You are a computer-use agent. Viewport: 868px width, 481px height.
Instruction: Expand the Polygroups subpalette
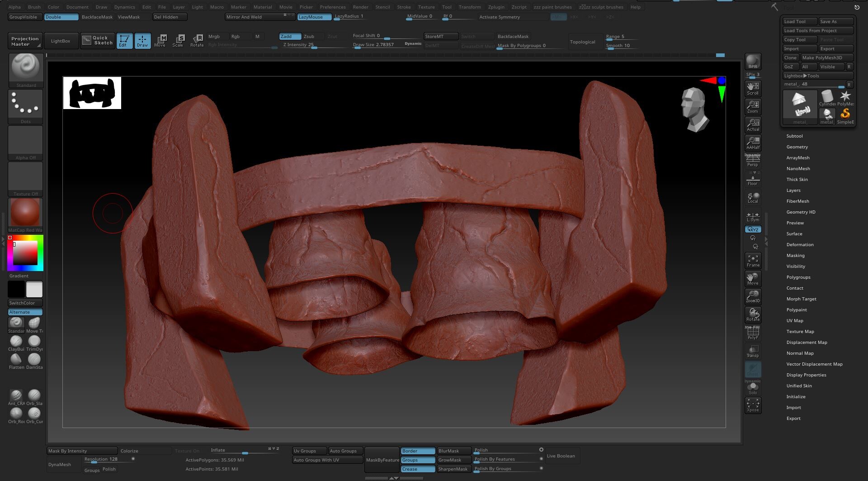point(798,277)
